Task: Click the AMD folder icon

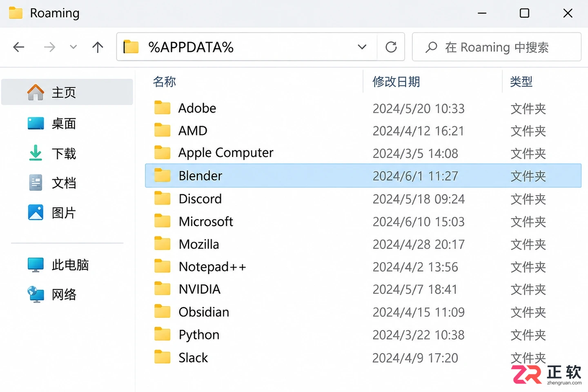Action: [163, 130]
